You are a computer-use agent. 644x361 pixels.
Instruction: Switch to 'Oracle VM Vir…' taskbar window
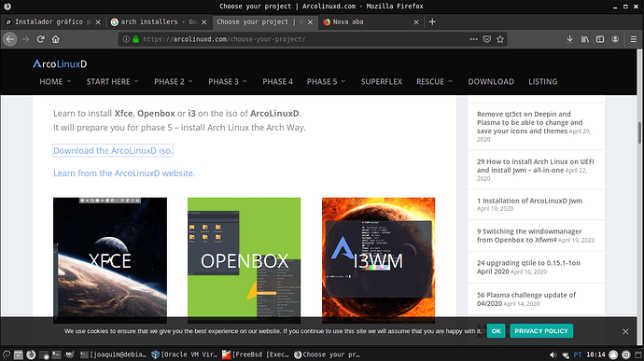pyautogui.click(x=185, y=354)
